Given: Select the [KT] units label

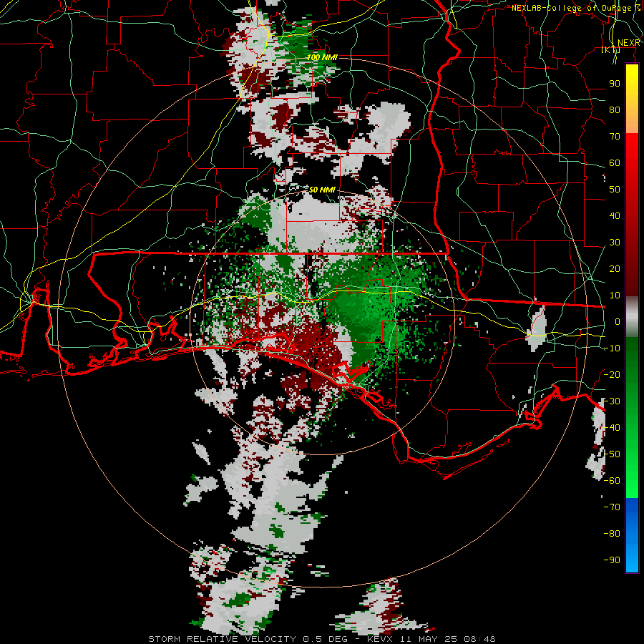Looking at the screenshot, I should (611, 50).
